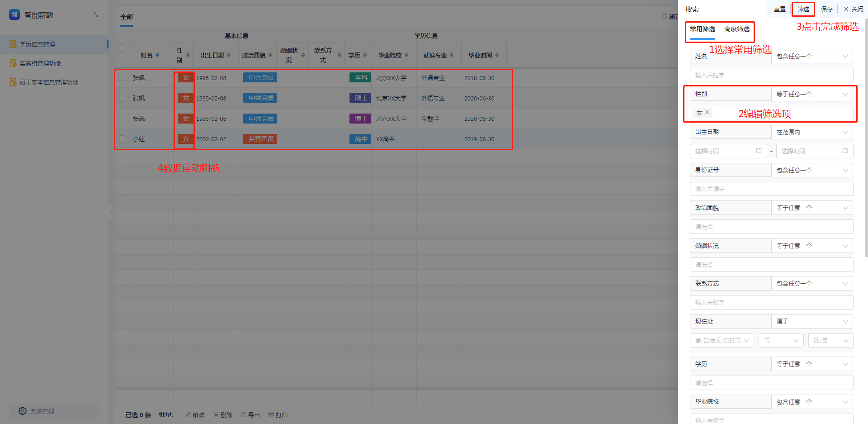Viewport: 868px width, 424px height.
Task: Click the filter panel vertical scrollbar
Action: pos(866,138)
